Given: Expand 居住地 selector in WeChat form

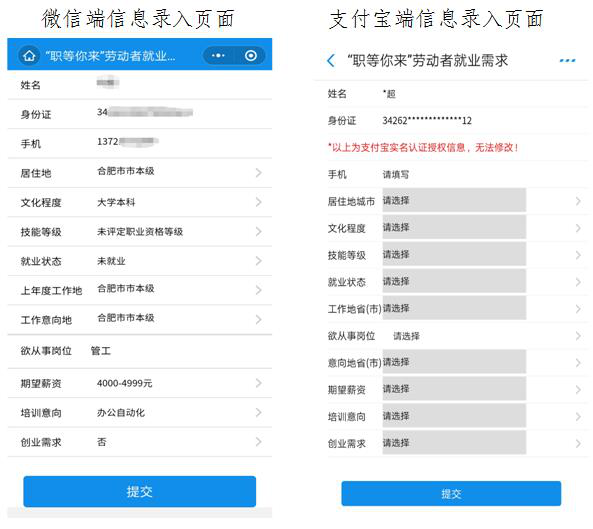Looking at the screenshot, I should click(x=140, y=173).
